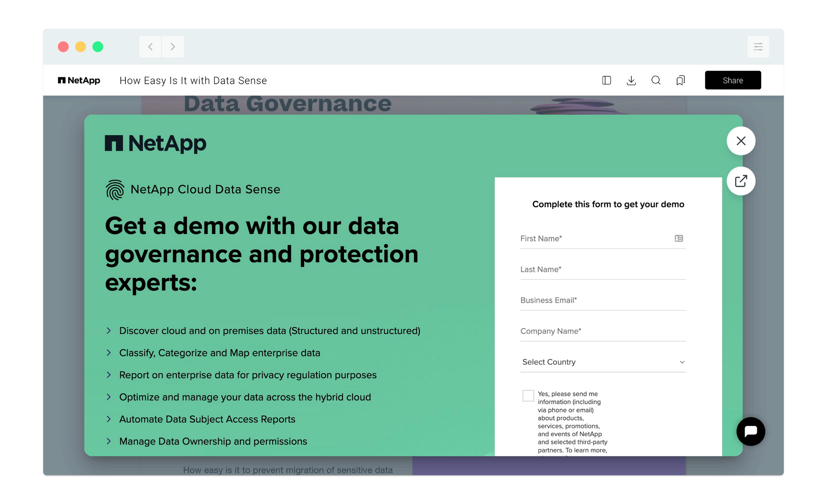
Task: Click the yellow minimize window button
Action: pyautogui.click(x=81, y=47)
